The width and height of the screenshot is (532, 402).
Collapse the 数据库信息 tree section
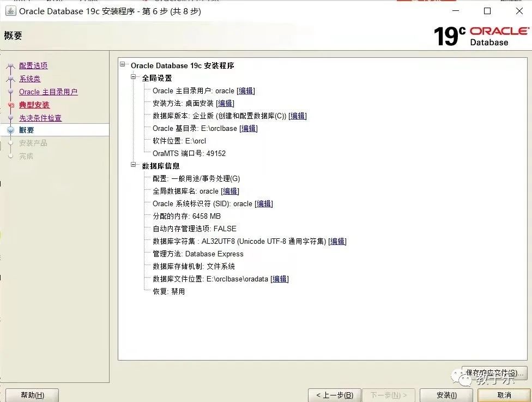click(x=134, y=165)
